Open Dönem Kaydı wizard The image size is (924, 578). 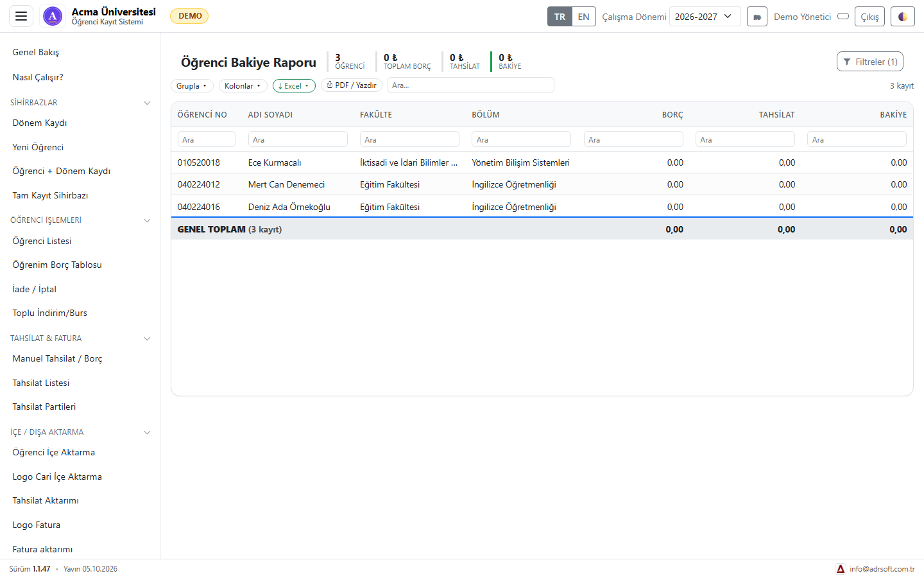[40, 123]
